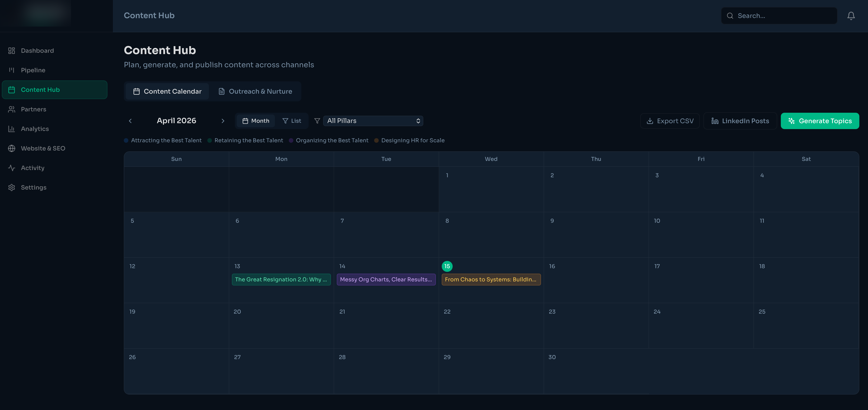Viewport: 868px width, 410px height.
Task: Switch to Outreach & Nurture tab
Action: point(255,92)
